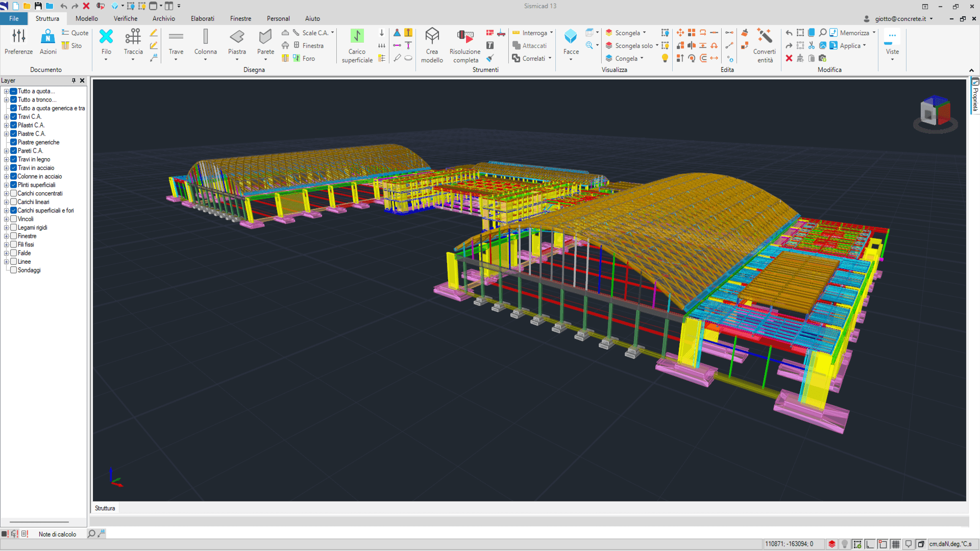Click the undo arrow in quick access
Viewport: 980px width, 551px height.
[x=63, y=6]
